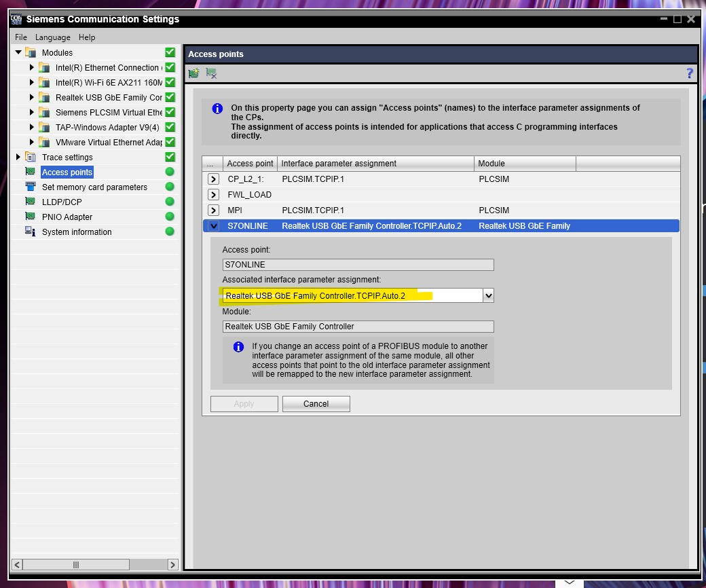Click the Access point column header
Screen dimensions: 706x588
[x=250, y=164]
